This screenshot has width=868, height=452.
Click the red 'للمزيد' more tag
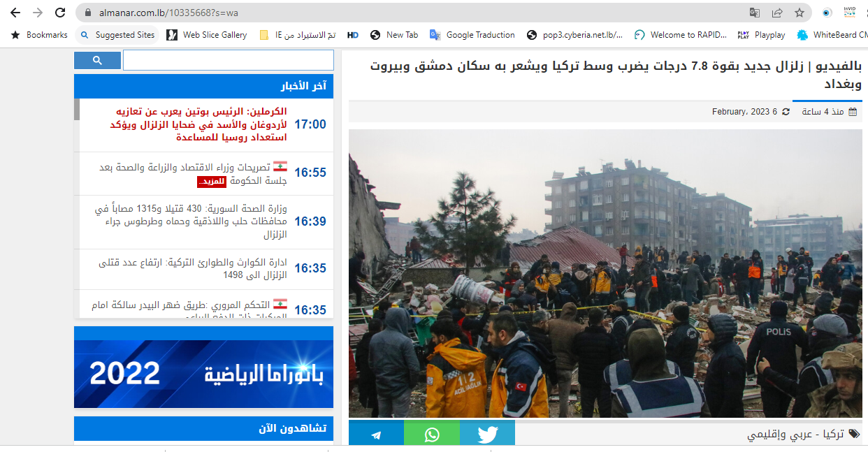[212, 182]
